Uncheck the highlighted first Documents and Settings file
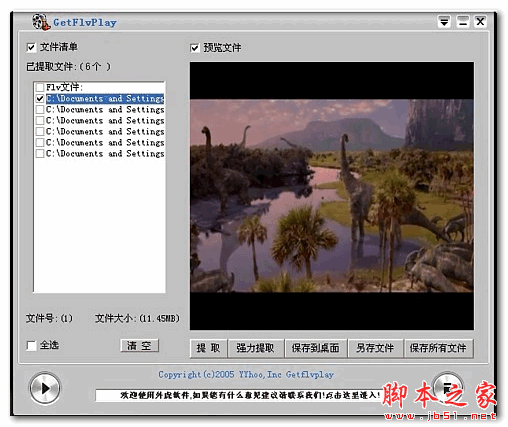The width and height of the screenshot is (508, 427). click(x=40, y=98)
